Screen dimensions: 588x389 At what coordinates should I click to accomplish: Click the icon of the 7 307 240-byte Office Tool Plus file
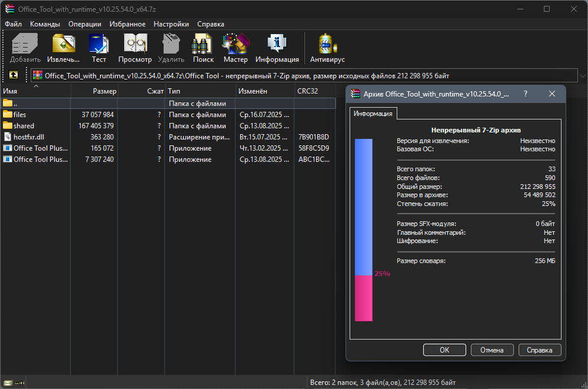(x=8, y=159)
